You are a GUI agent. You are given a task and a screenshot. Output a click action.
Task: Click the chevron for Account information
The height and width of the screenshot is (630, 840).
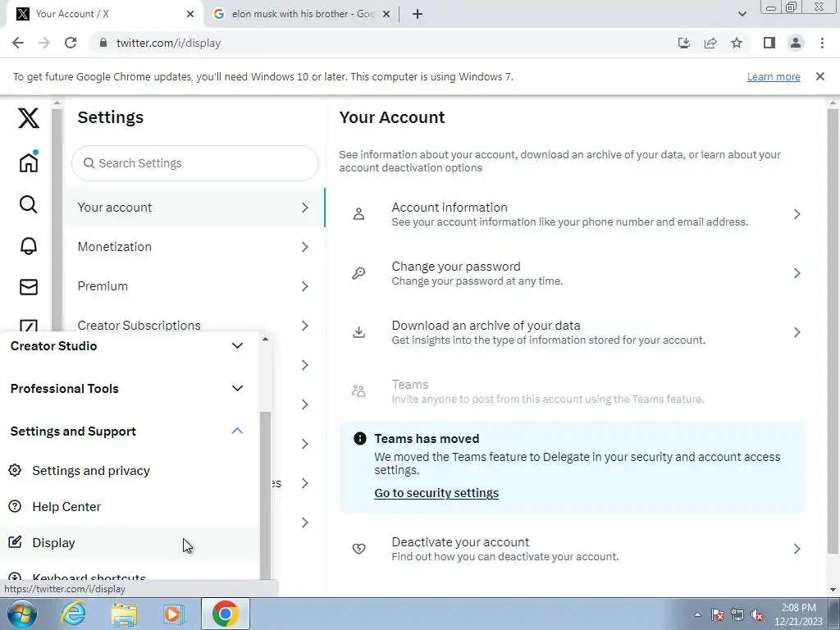797,214
